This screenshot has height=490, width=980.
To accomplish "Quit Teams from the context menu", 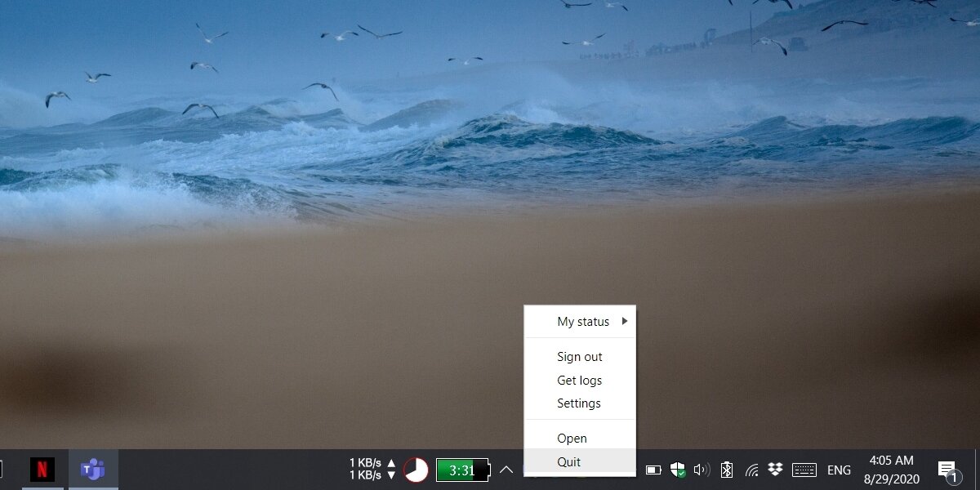I will coord(569,462).
